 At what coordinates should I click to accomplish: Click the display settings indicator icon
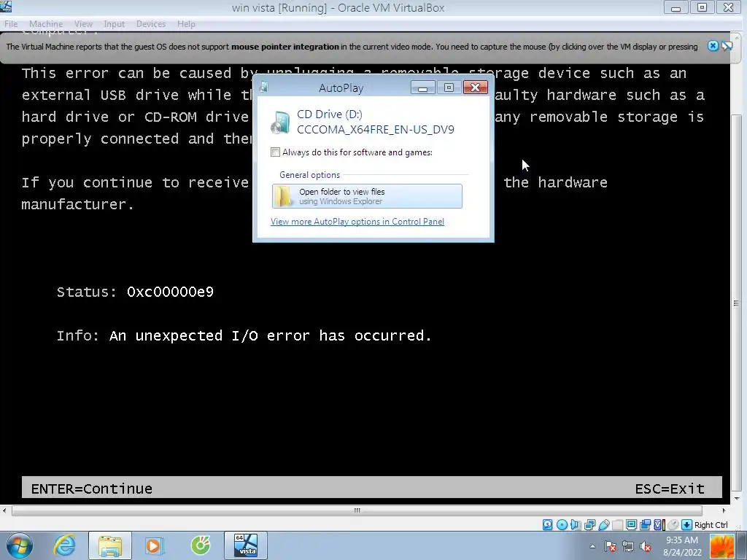coord(631,525)
